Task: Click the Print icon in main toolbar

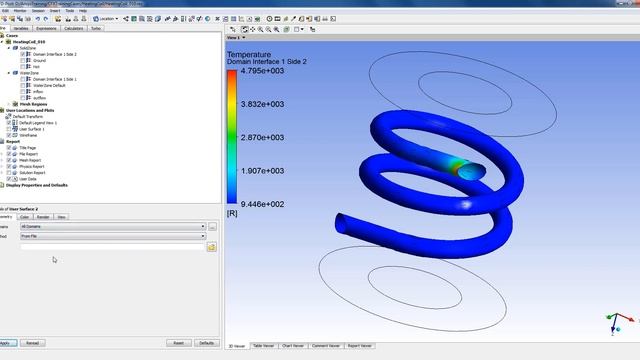Action: [x=325, y=19]
